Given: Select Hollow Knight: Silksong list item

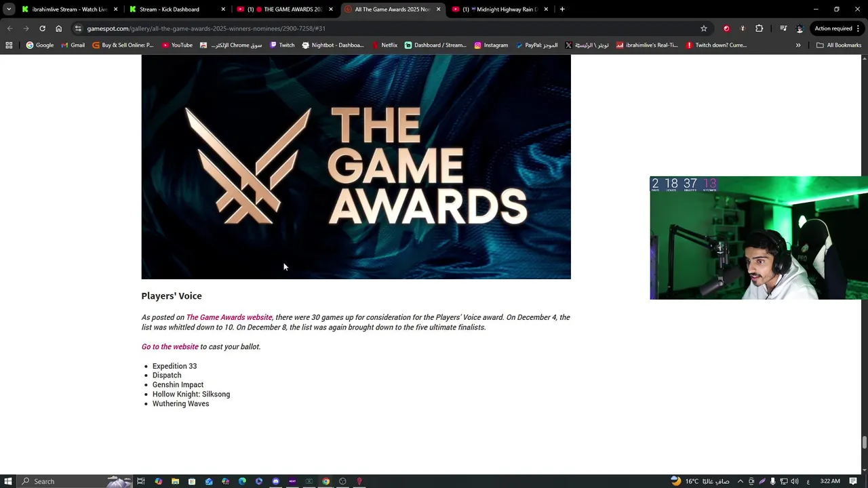Looking at the screenshot, I should pos(191,394).
